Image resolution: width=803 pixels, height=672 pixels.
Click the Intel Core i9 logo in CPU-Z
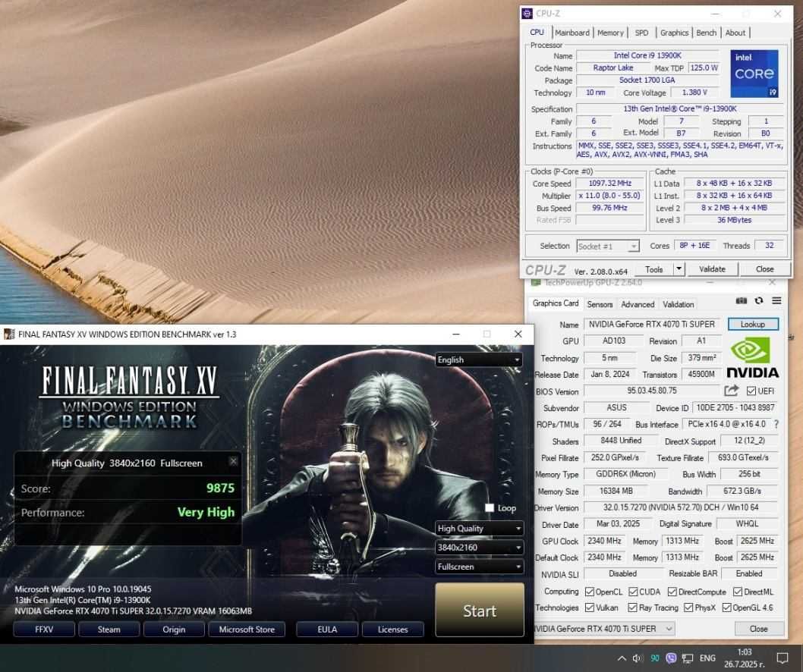coord(754,73)
